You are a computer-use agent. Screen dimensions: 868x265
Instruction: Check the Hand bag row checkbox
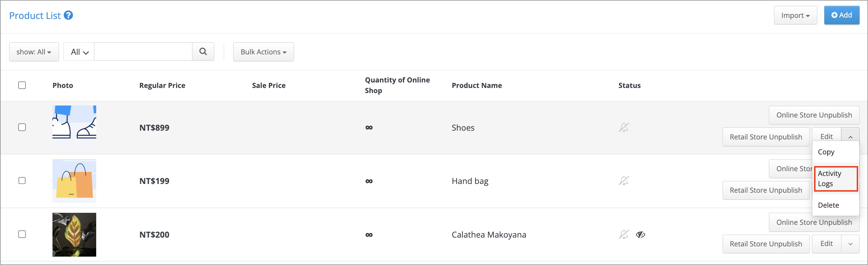coord(22,180)
